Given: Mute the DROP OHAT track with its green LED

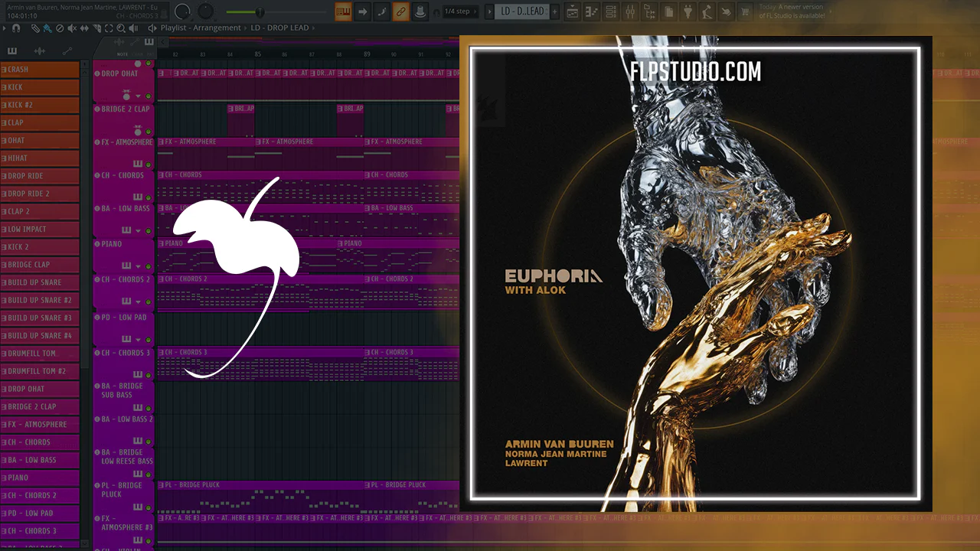Looking at the screenshot, I should [148, 97].
